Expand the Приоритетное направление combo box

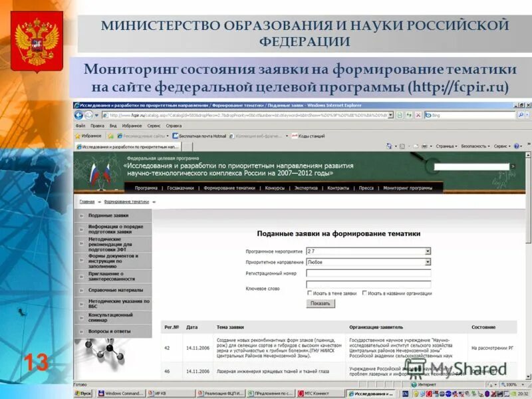pos(428,261)
